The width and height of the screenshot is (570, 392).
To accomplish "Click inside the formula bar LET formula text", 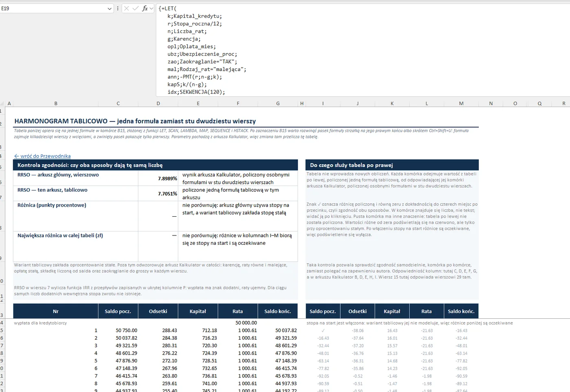I will 362,50.
